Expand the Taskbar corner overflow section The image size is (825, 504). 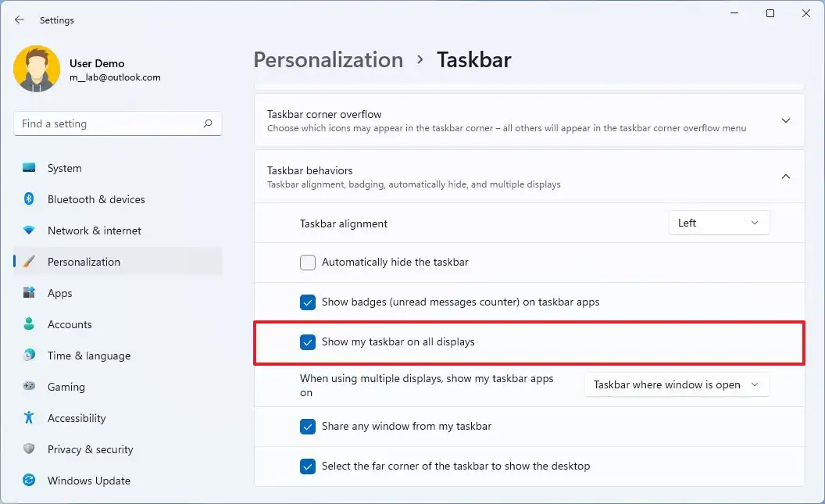coord(786,120)
